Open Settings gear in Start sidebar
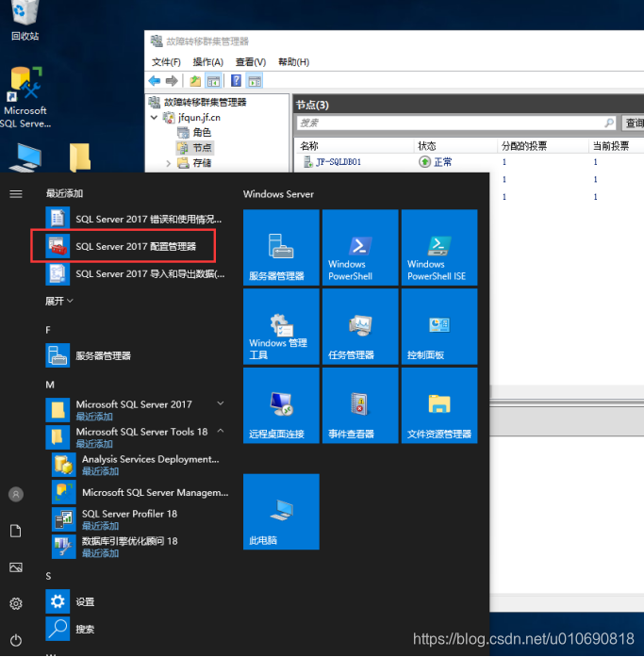The height and width of the screenshot is (657, 644). tap(16, 604)
